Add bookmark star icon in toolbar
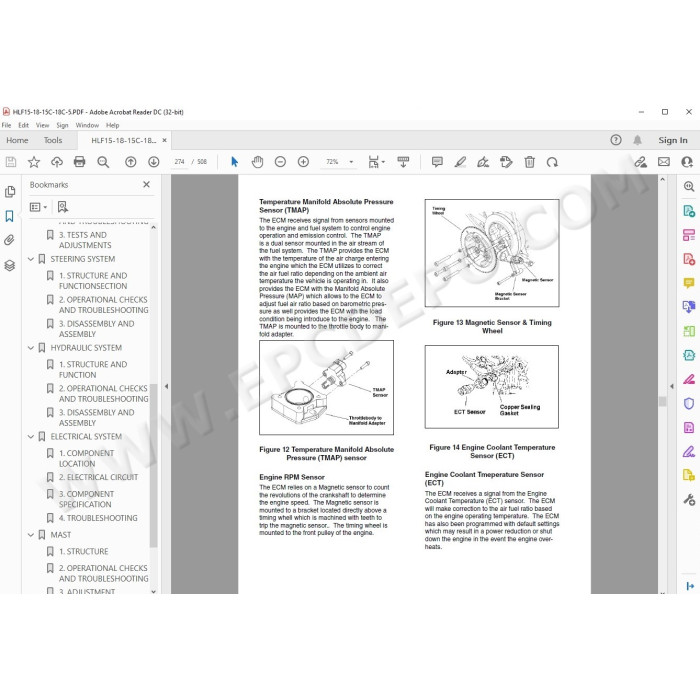This screenshot has width=700, height=700. tap(34, 162)
